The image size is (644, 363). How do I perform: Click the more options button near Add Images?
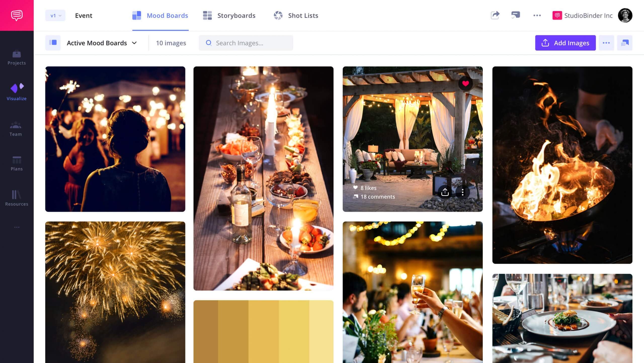click(606, 43)
